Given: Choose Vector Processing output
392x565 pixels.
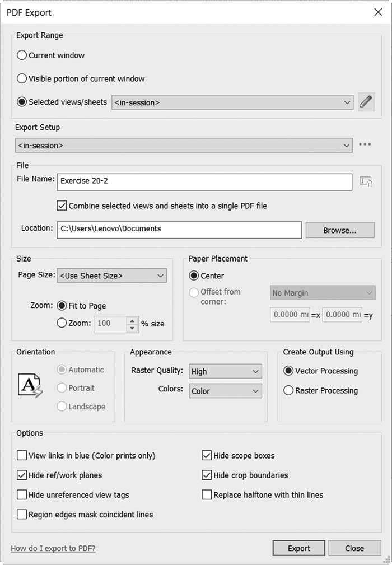Looking at the screenshot, I should 288,371.
